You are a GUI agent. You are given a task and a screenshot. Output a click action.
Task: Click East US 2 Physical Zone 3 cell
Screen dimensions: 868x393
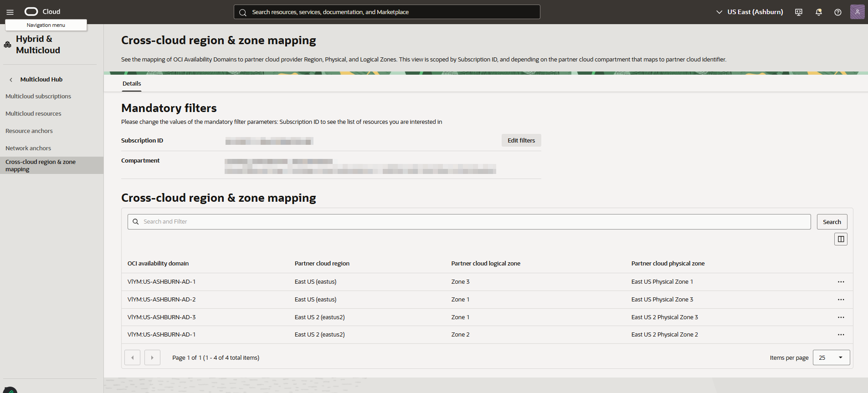click(x=665, y=317)
